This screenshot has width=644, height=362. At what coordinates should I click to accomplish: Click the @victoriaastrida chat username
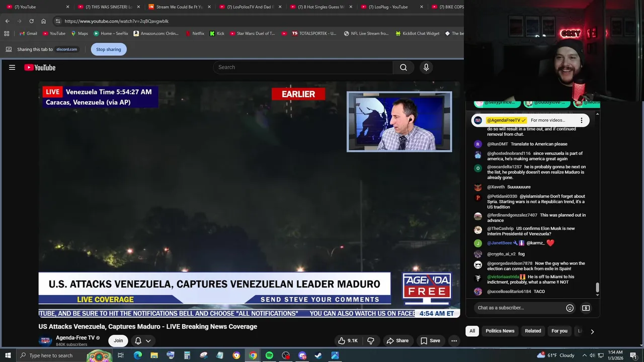(503, 277)
